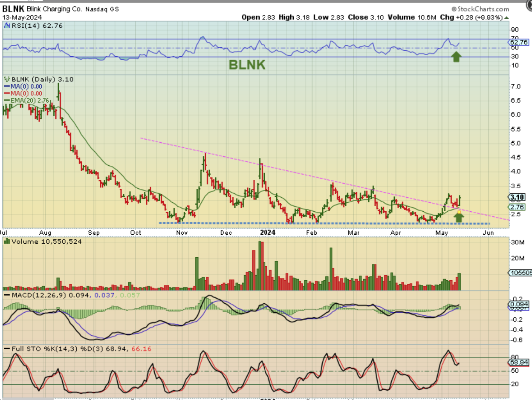Click the 3.10 last price tag on axis
The height and width of the screenshot is (400, 532).
[518, 197]
